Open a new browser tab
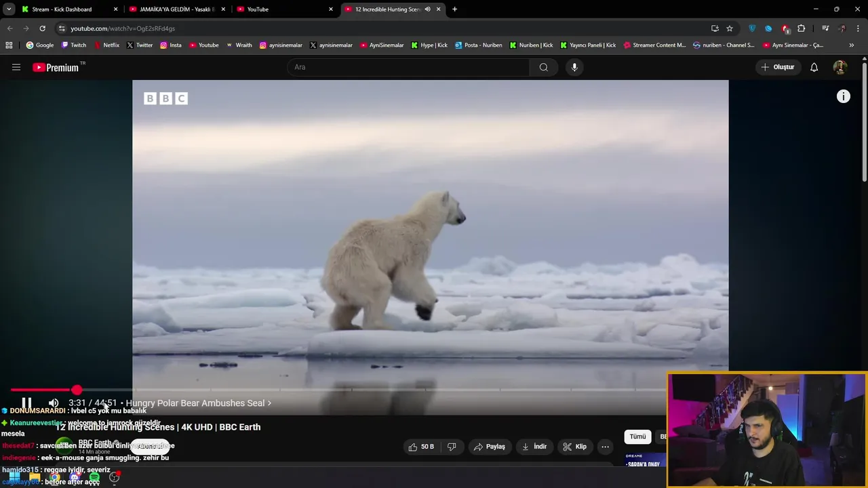The height and width of the screenshot is (488, 868). click(454, 9)
